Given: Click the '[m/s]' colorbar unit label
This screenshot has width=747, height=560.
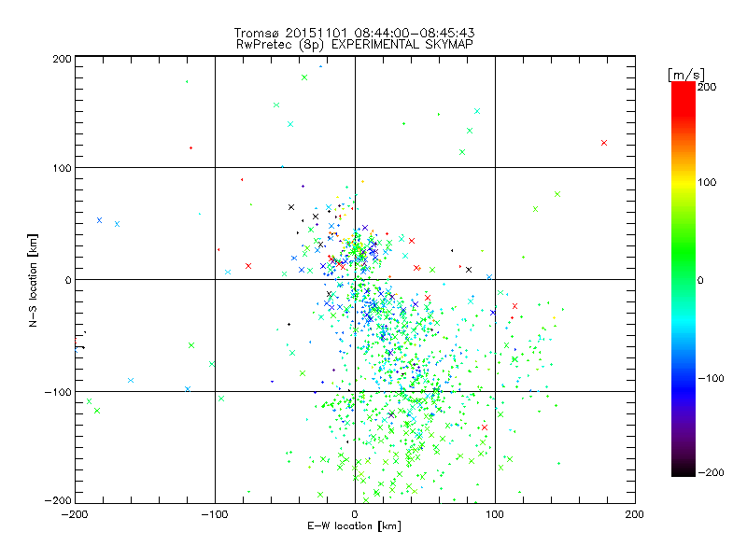Looking at the screenshot, I should click(686, 75).
